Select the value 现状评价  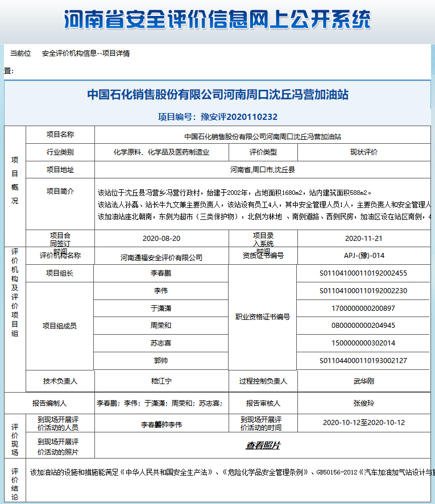pyautogui.click(x=364, y=152)
